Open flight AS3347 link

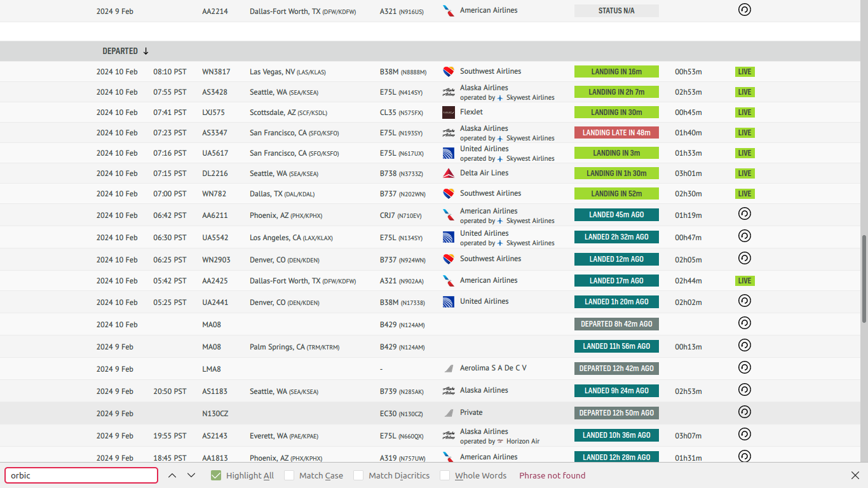215,133
